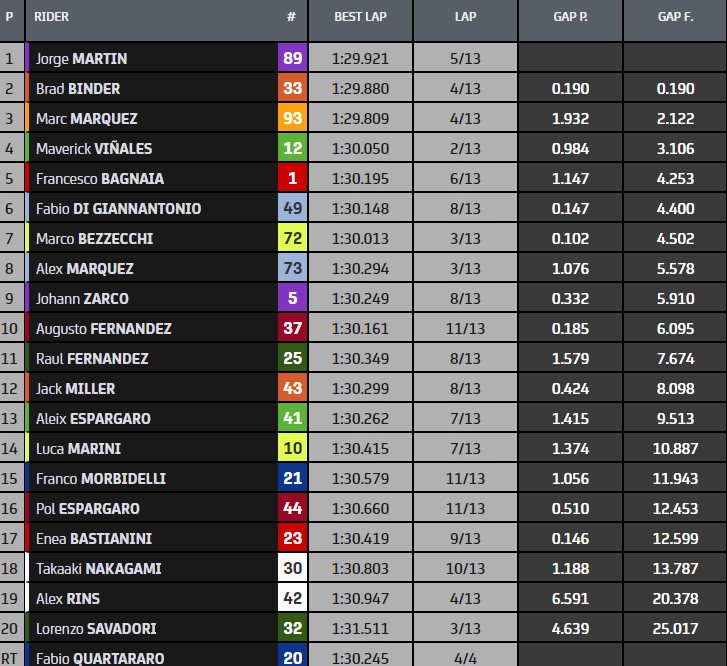Click Takaaki Nakagami's white 30 badge
Image resolution: width=727 pixels, height=666 pixels.
292,568
